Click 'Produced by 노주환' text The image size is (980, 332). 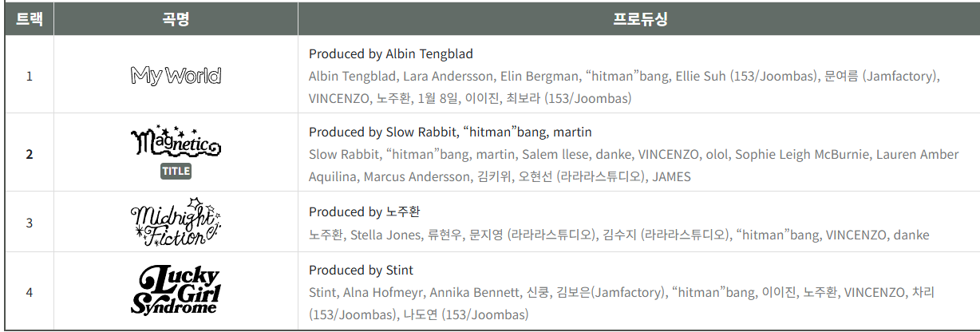coord(364,211)
